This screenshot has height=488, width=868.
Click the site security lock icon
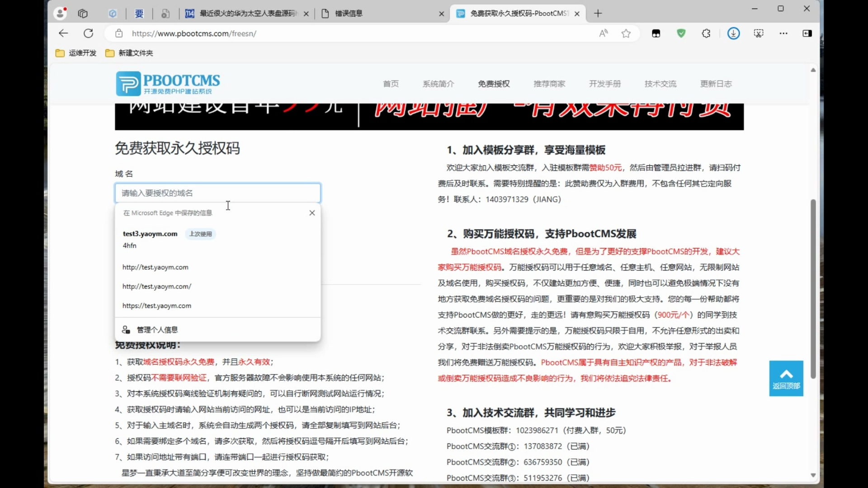[119, 33]
